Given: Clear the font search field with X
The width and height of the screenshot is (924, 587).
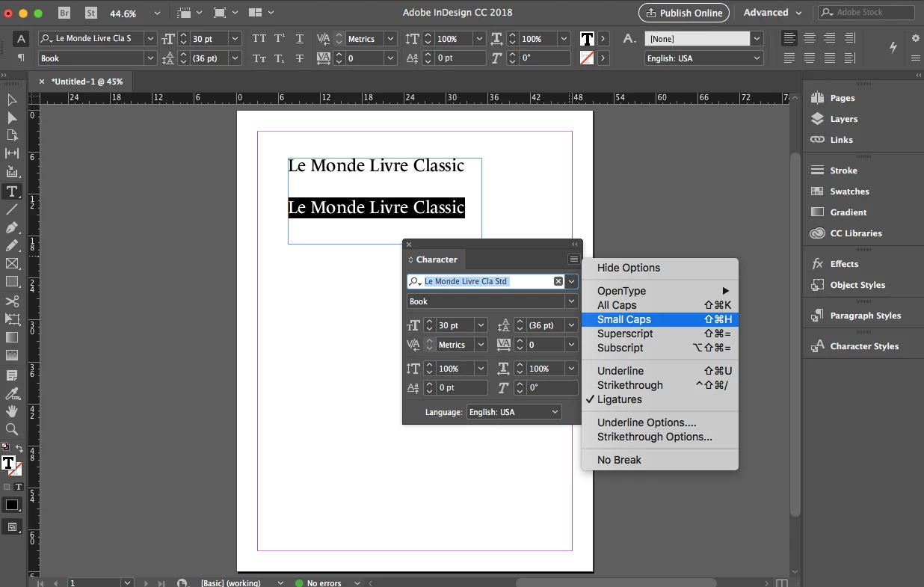Looking at the screenshot, I should pyautogui.click(x=558, y=281).
